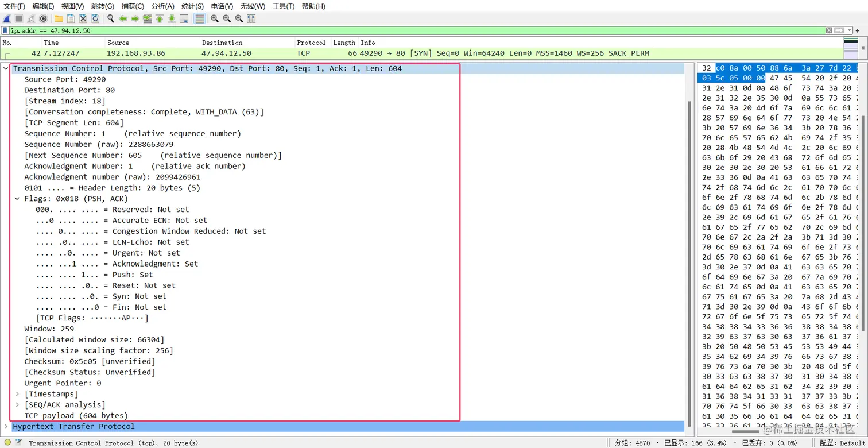Viewport: 868px width, 448px height.
Task: Collapse the Flags: 0x018 section
Action: [x=17, y=199]
